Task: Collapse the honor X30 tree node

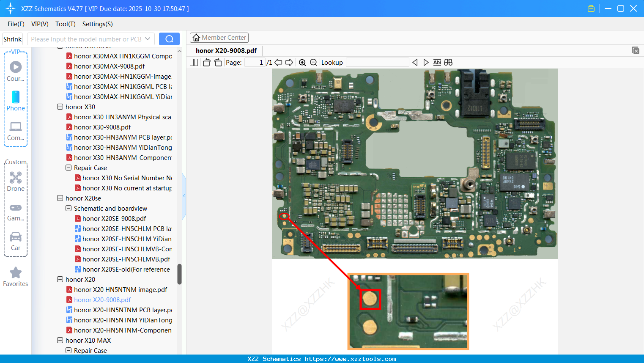Action: (60, 107)
